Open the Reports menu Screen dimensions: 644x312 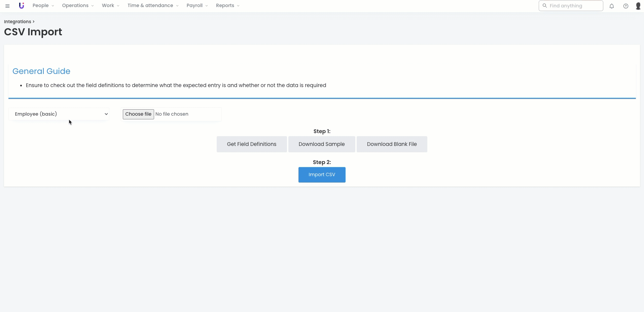227,6
